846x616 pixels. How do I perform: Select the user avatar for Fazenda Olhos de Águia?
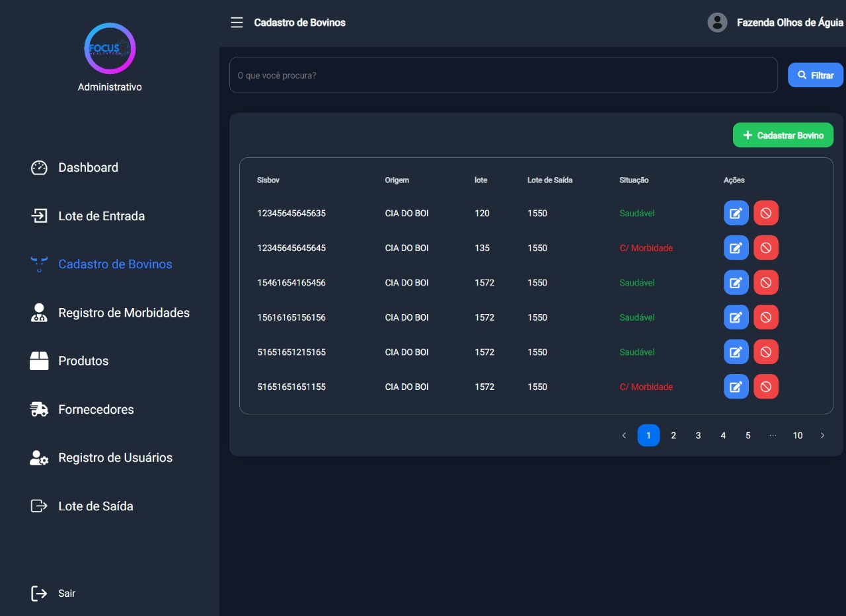click(717, 22)
